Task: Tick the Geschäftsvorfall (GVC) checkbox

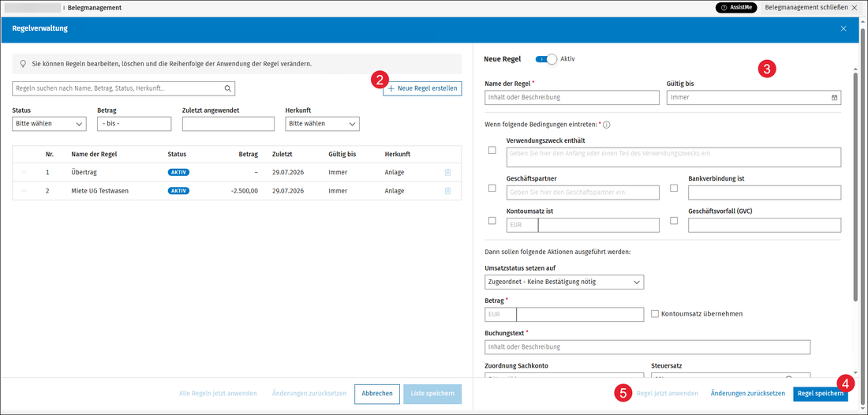Action: pos(674,221)
